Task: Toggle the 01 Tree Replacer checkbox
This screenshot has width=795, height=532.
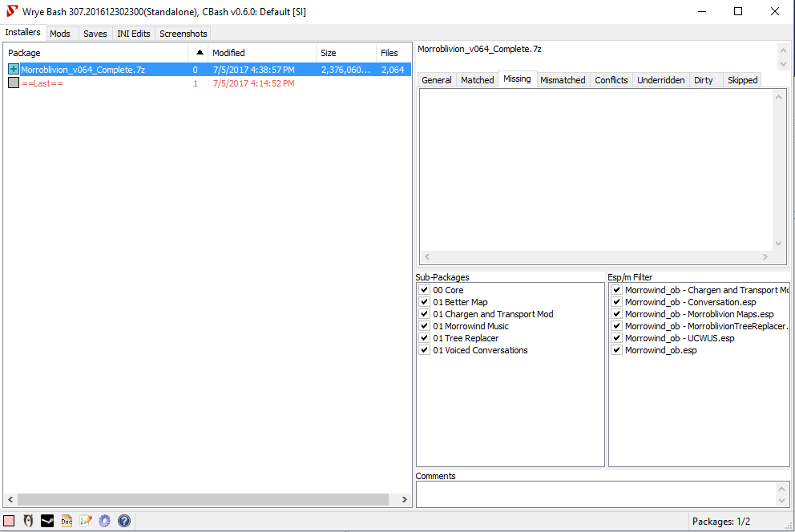Action: point(425,338)
